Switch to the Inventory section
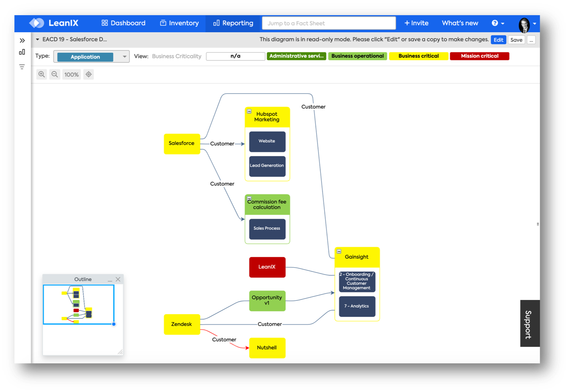Image resolution: width=568 pixels, height=392 pixels. tap(179, 23)
